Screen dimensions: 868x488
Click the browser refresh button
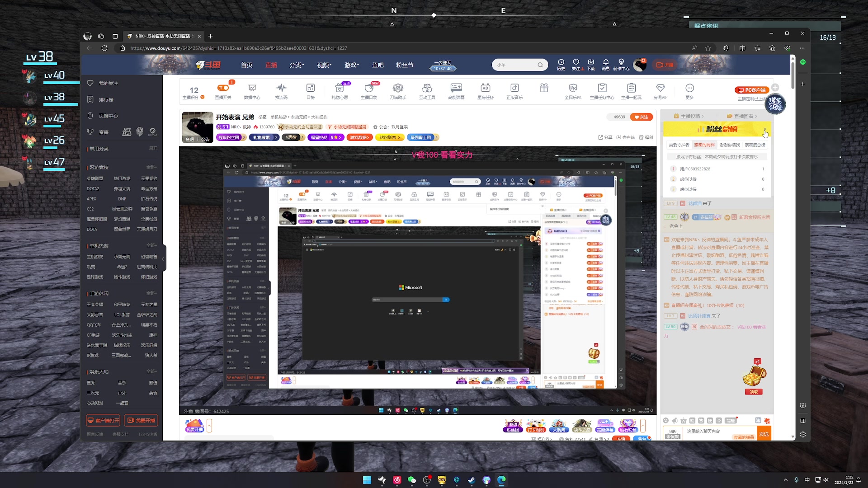[x=104, y=48]
